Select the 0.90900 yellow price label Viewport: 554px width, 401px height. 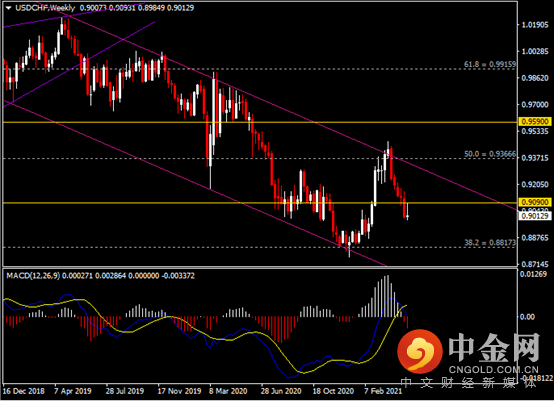point(535,202)
